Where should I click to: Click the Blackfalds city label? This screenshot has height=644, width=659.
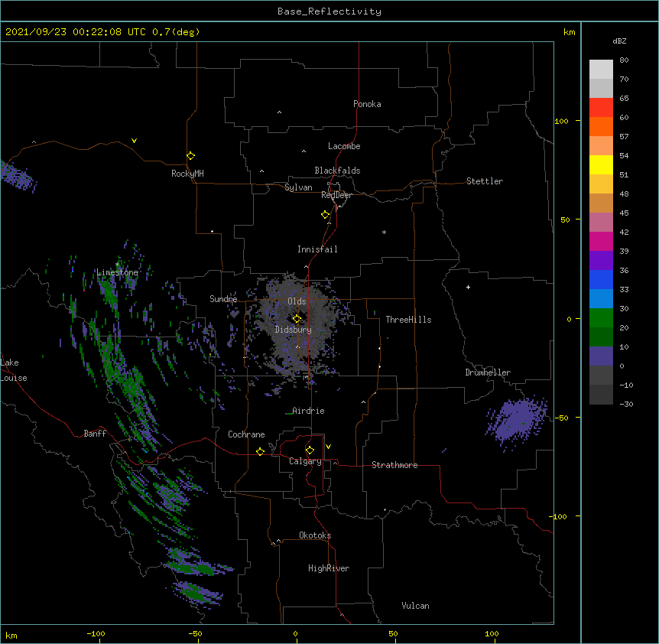tap(337, 171)
